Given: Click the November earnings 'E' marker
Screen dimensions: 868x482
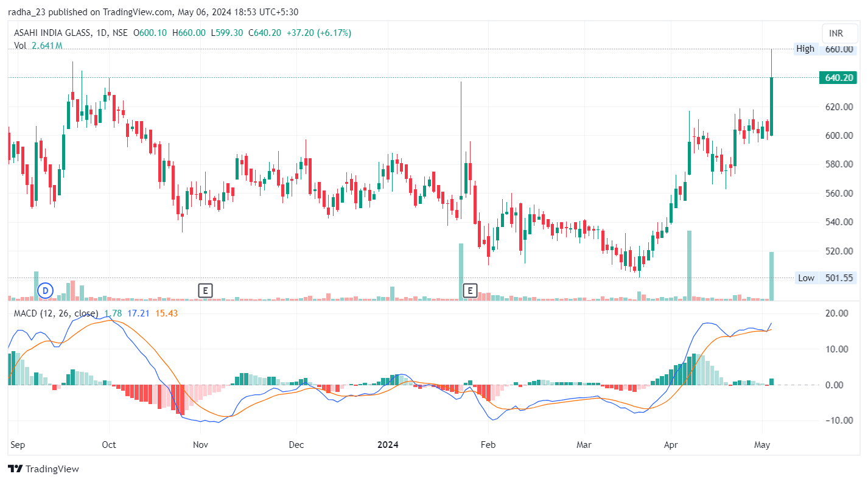Looking at the screenshot, I should 206,290.
